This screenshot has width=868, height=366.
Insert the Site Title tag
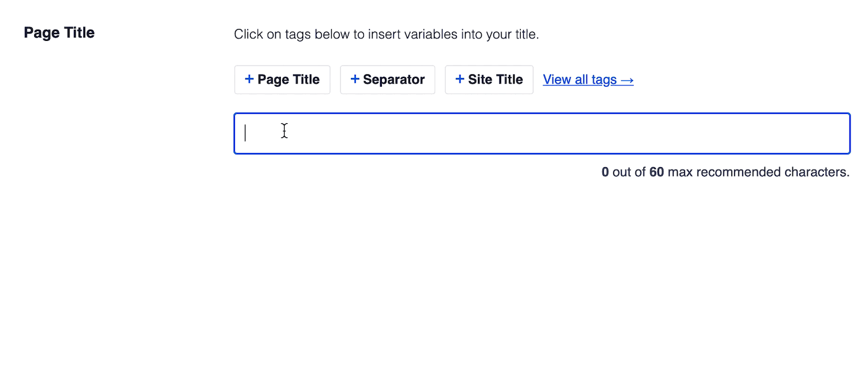tap(489, 80)
